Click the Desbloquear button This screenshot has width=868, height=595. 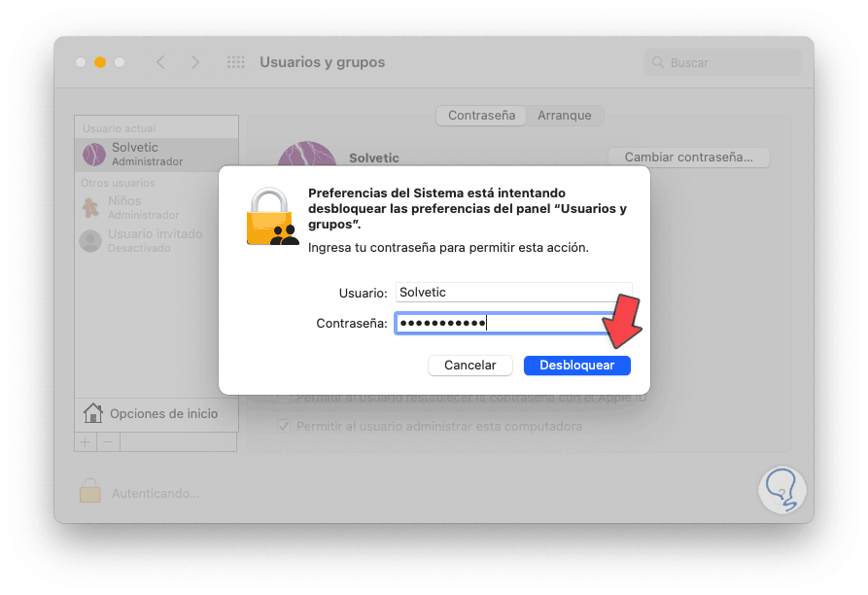pos(576,366)
